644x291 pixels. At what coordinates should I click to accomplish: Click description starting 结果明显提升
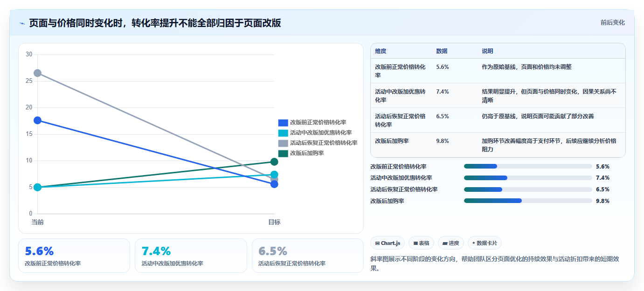(x=549, y=95)
